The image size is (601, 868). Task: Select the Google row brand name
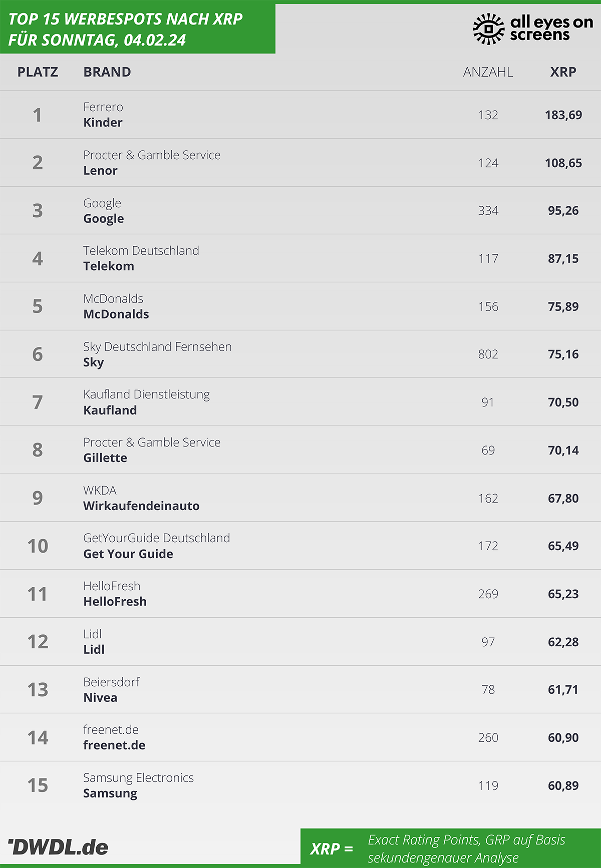(103, 219)
